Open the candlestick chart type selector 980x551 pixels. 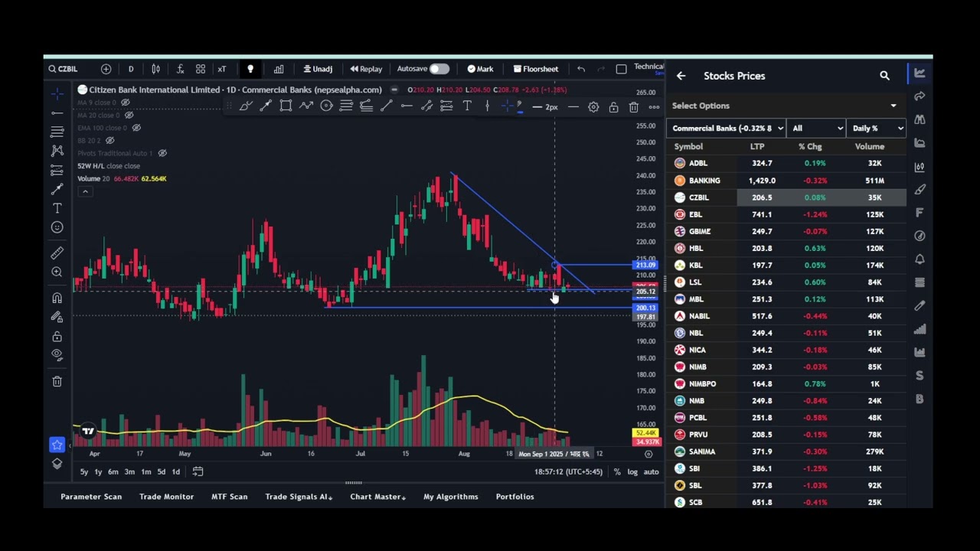tap(156, 69)
